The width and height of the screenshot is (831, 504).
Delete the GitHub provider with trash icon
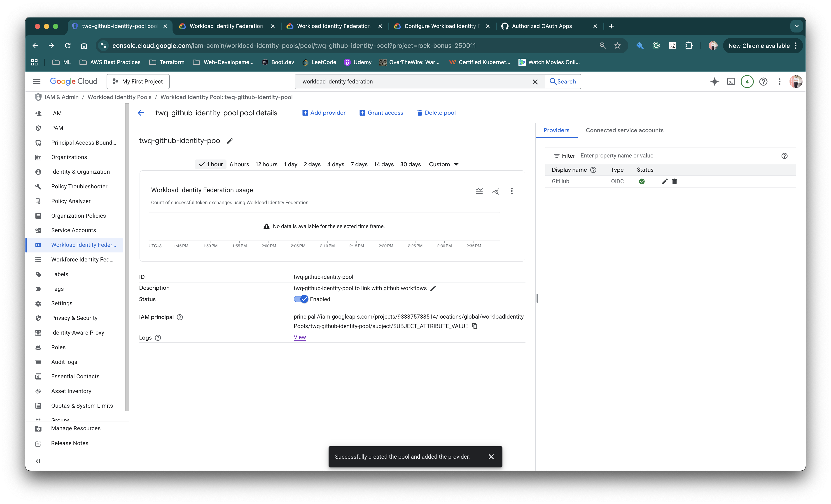(x=675, y=182)
